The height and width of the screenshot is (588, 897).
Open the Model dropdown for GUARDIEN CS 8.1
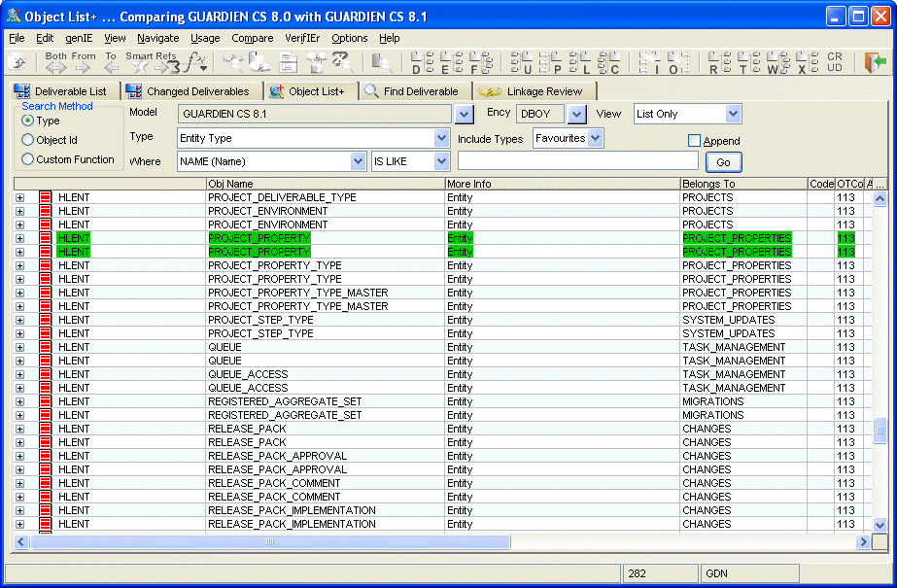coord(464,115)
